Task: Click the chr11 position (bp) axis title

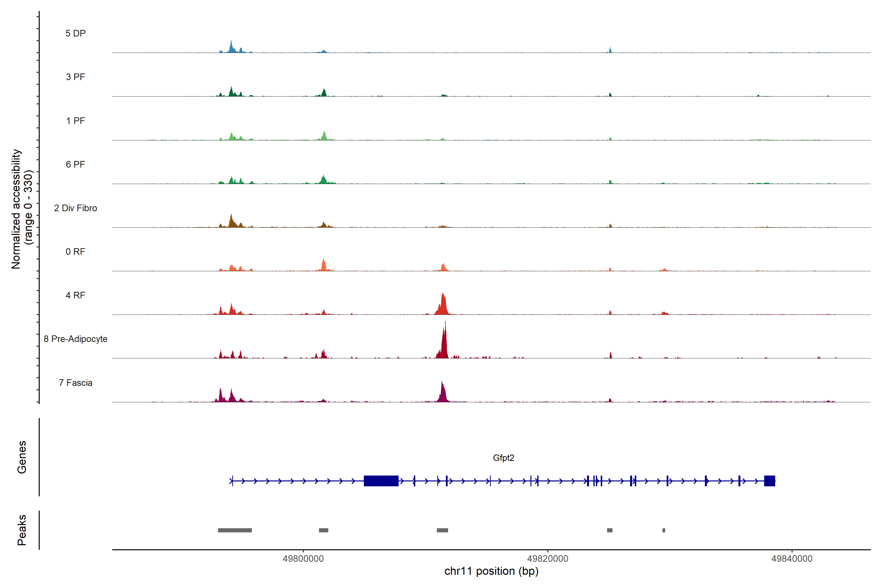Action: 491,571
